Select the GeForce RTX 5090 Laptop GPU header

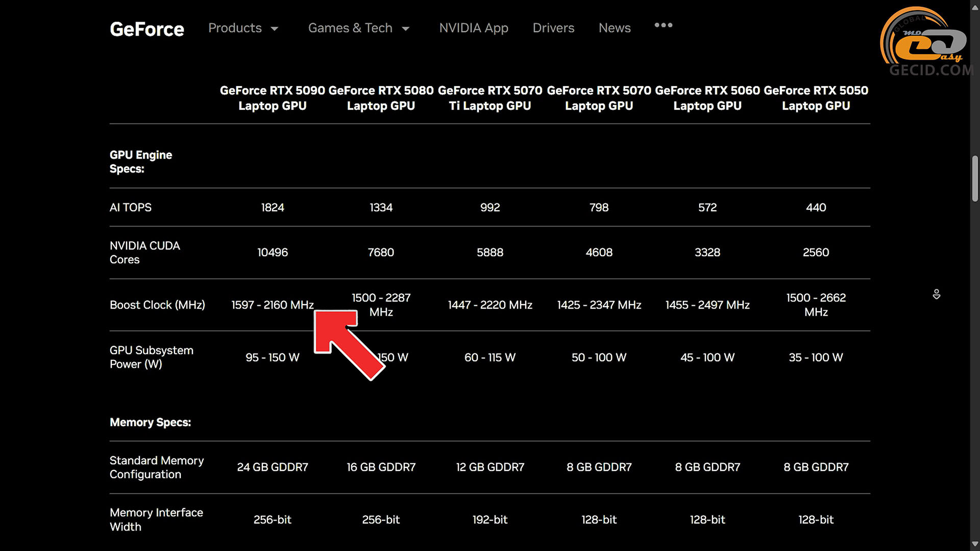click(272, 98)
